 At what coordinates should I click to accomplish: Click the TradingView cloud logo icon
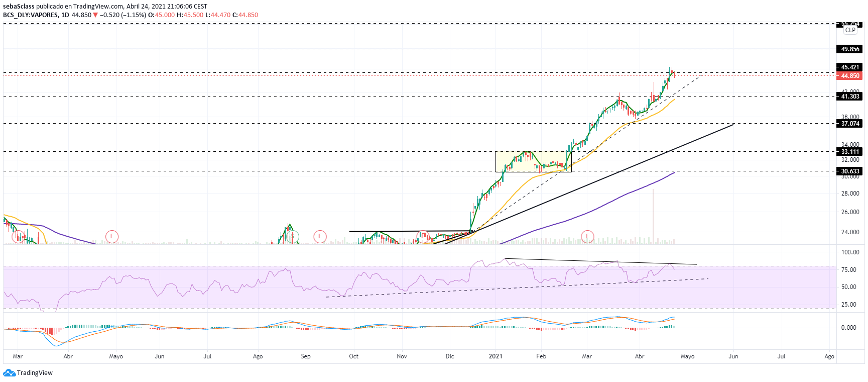coord(9,373)
